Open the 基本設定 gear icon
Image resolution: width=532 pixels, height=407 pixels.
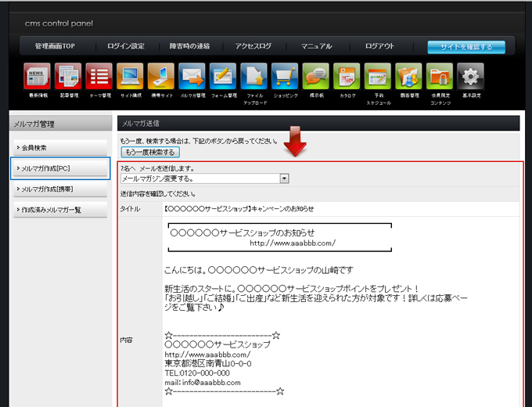[470, 77]
